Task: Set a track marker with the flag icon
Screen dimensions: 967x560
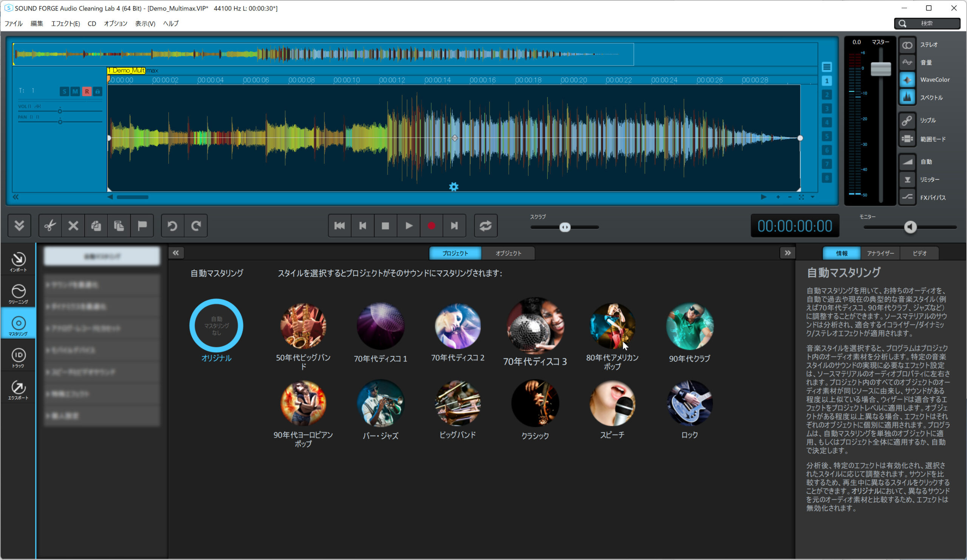Action: coord(142,225)
